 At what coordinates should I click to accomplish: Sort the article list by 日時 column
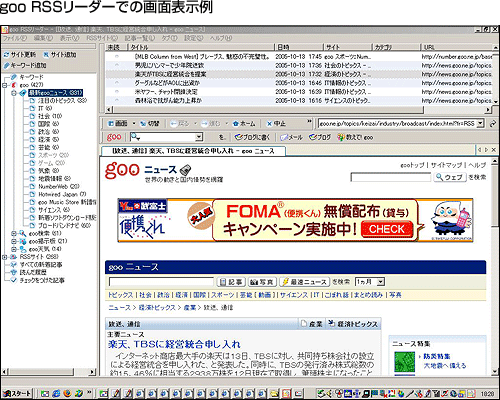pos(298,47)
